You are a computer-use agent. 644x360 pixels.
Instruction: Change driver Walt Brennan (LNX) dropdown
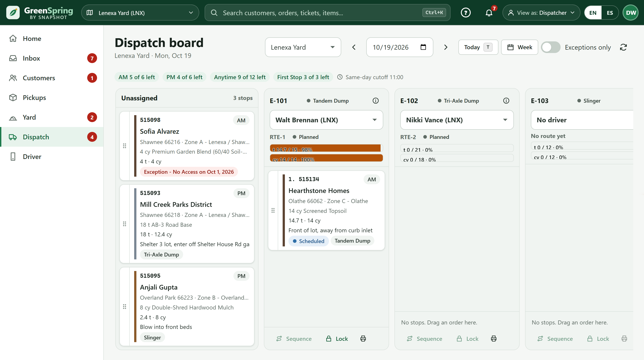pos(326,120)
